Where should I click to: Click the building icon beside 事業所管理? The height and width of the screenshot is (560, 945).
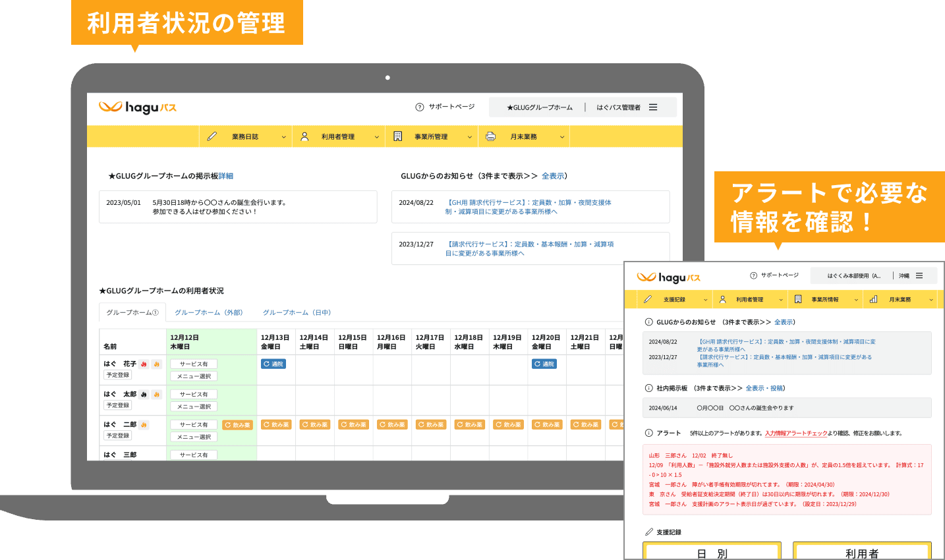point(397,136)
